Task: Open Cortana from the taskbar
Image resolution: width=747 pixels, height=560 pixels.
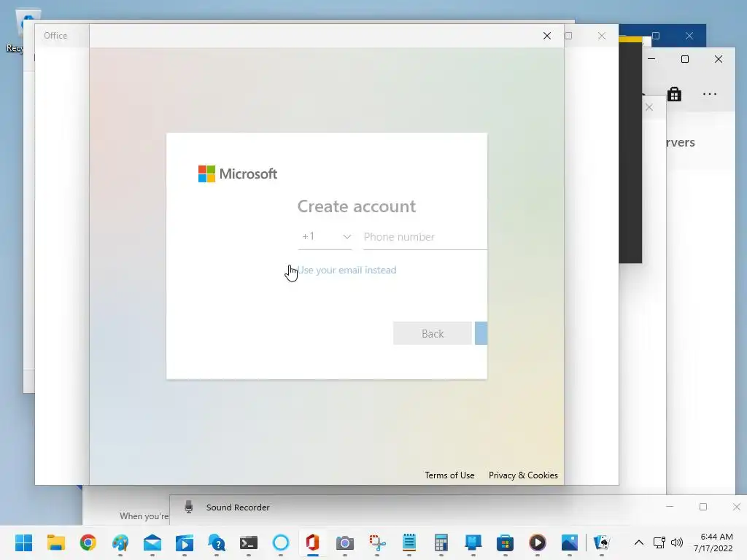Action: 281,542
